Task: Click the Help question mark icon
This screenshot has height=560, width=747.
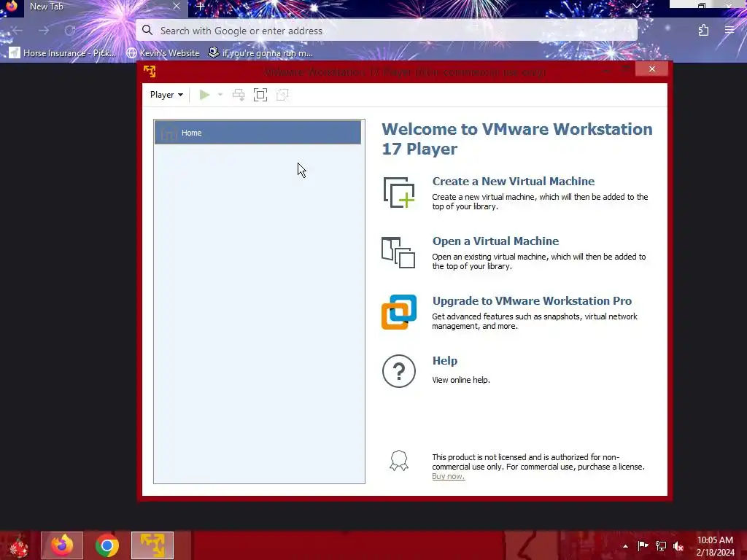Action: click(x=399, y=371)
